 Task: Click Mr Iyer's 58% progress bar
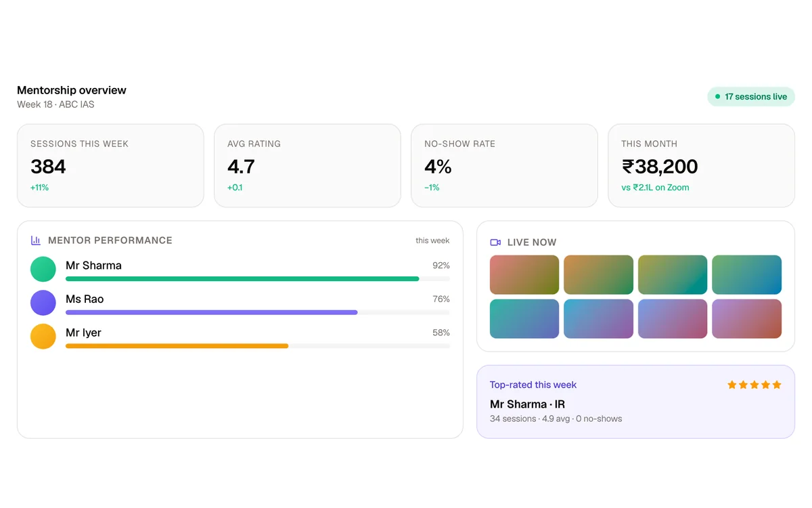point(258,346)
